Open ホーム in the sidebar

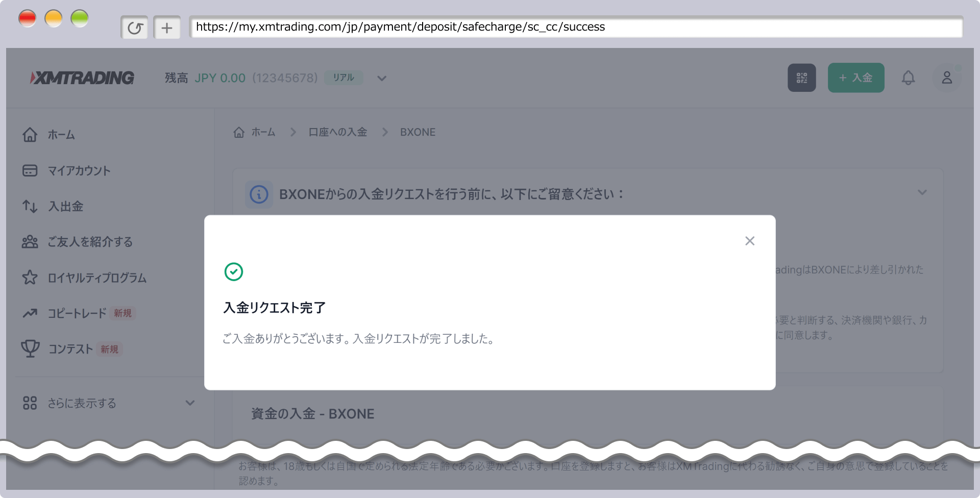pos(61,135)
